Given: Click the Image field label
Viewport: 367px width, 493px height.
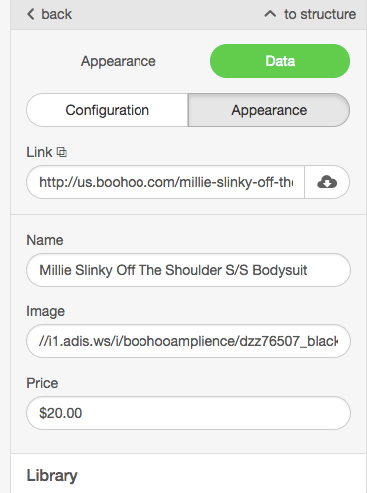Looking at the screenshot, I should coord(45,311).
